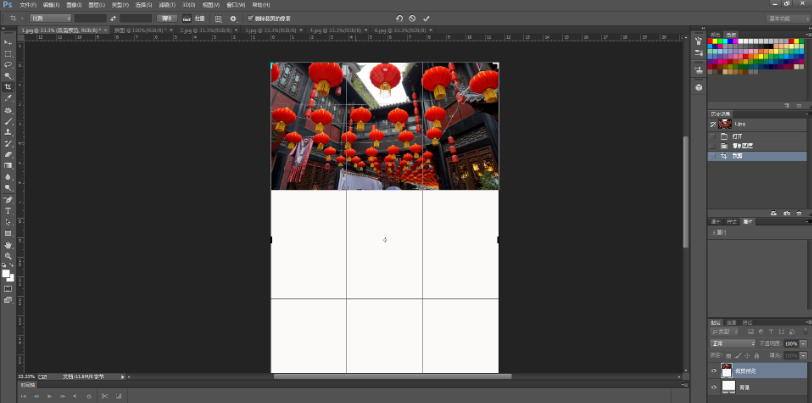Click the reset crop arrow icon
Image resolution: width=812 pixels, height=403 pixels.
(399, 18)
